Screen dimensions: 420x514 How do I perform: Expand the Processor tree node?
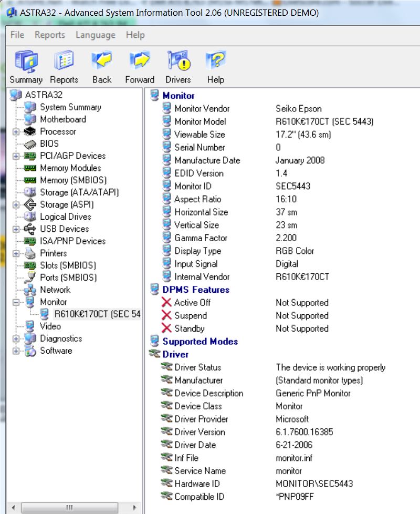(x=16, y=132)
